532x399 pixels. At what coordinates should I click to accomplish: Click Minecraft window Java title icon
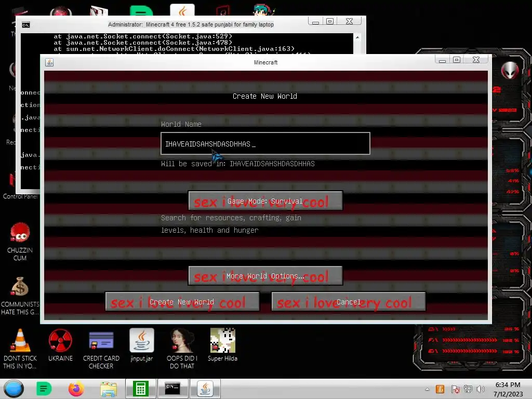[x=49, y=62]
